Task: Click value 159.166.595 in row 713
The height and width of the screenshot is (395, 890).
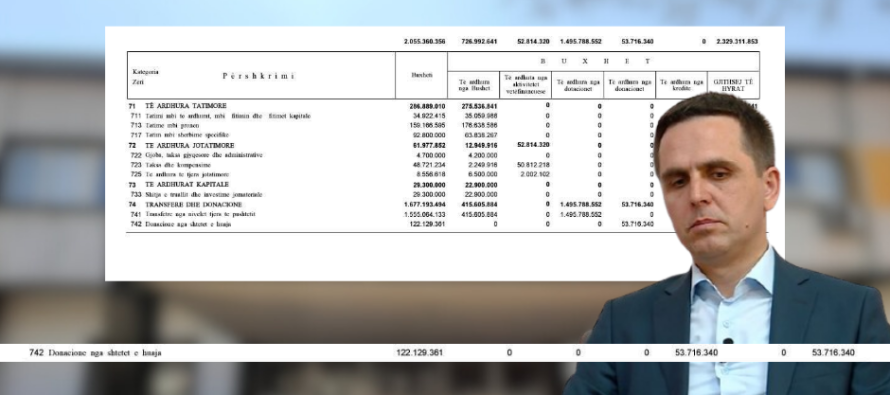Action: tap(427, 125)
